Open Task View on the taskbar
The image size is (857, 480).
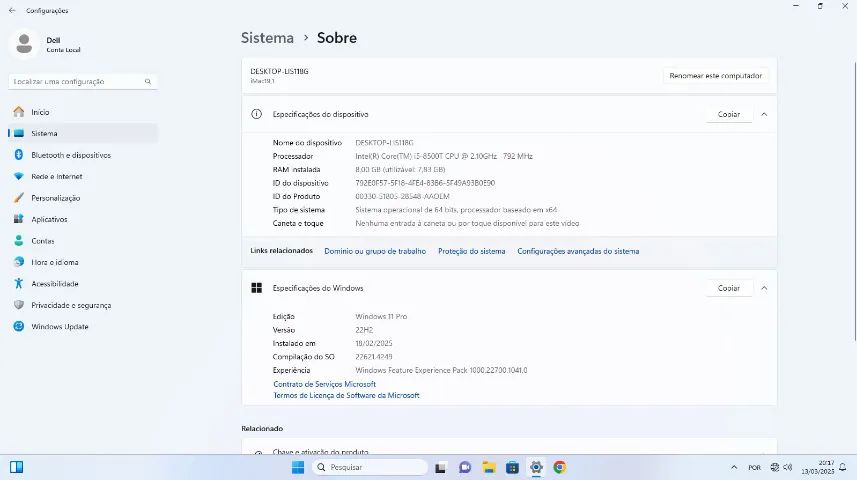click(441, 467)
